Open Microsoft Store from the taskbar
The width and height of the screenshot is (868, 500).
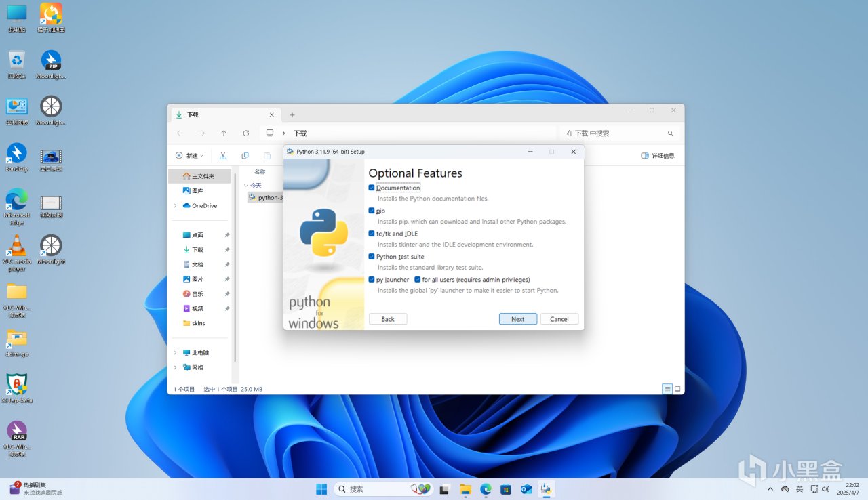(x=505, y=489)
